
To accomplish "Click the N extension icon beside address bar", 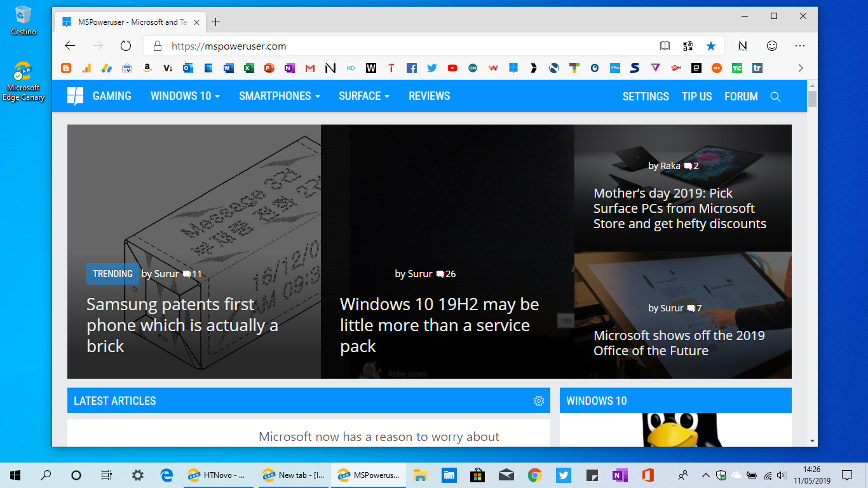I will (742, 46).
